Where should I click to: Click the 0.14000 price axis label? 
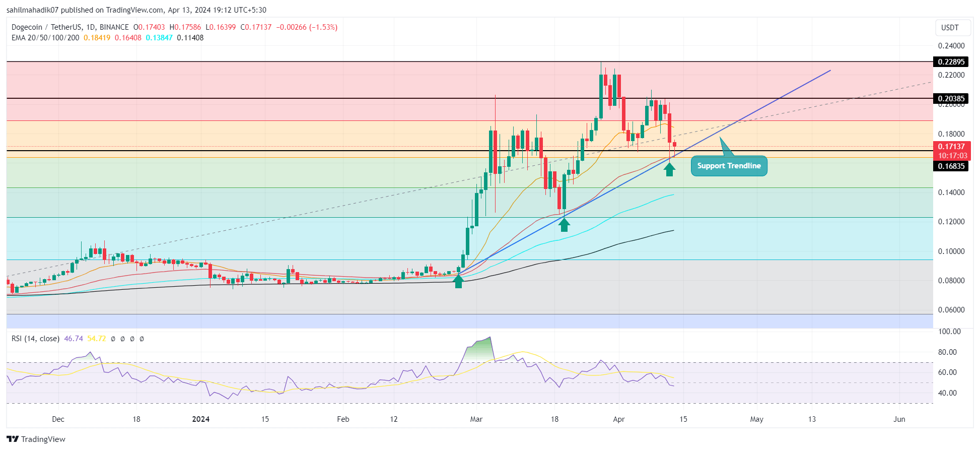point(951,192)
